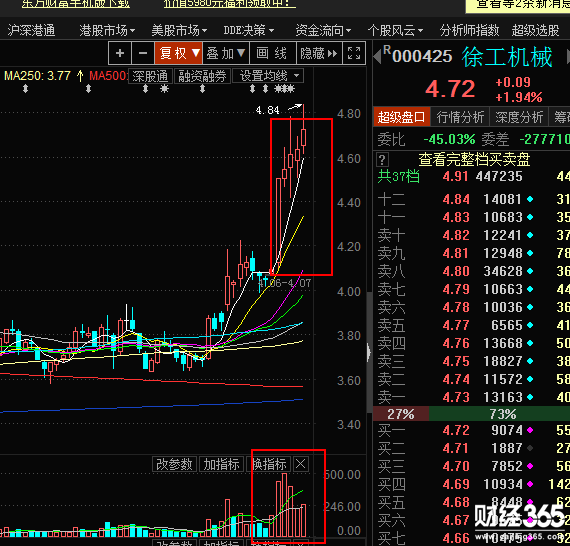Click the 4.84 high price label
This screenshot has height=546, width=570.
pos(267,110)
